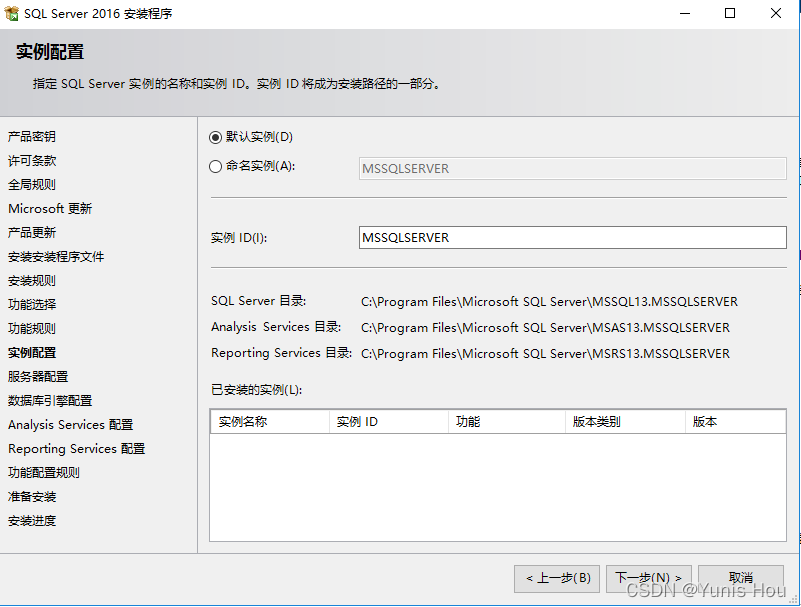Click the 数据库引擎配置 step in sidebar
This screenshot has width=801, height=607.
pos(50,401)
